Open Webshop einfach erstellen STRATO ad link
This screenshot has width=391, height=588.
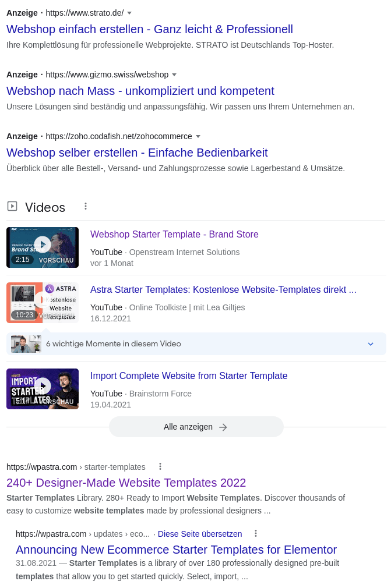150,29
